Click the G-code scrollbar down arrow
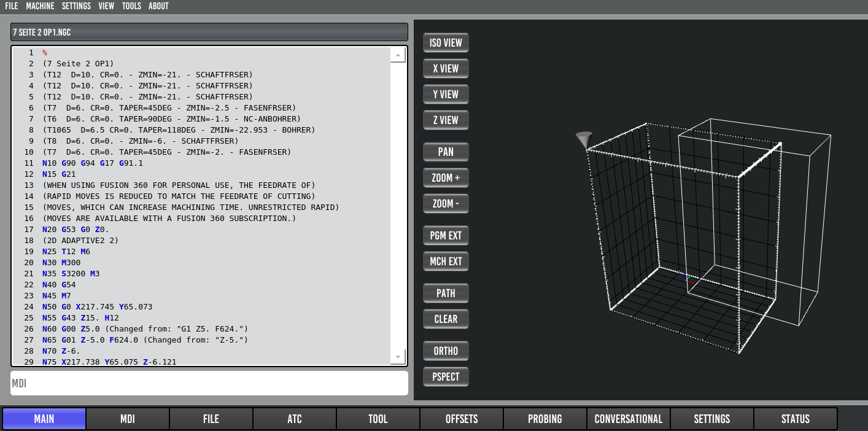Image resolution: width=868 pixels, height=431 pixels. (398, 357)
